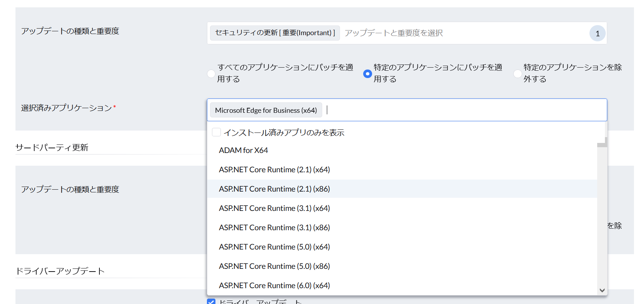Screen dimensions: 644x304
Task: Click the application list scrollbar thumb
Action: (x=602, y=144)
